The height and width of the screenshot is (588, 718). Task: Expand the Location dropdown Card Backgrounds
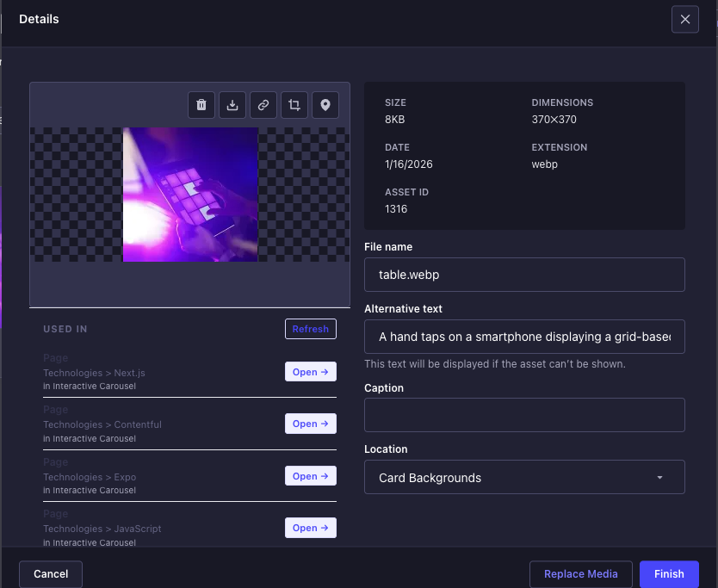click(524, 477)
